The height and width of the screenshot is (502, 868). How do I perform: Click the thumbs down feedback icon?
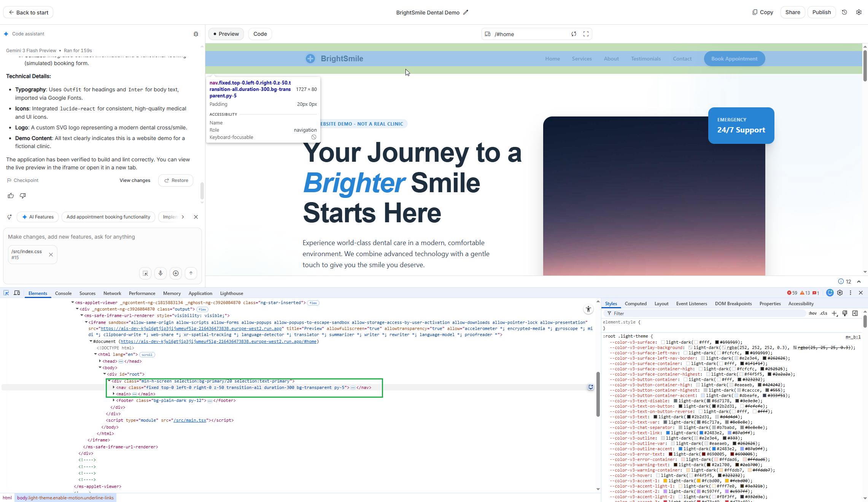point(23,196)
